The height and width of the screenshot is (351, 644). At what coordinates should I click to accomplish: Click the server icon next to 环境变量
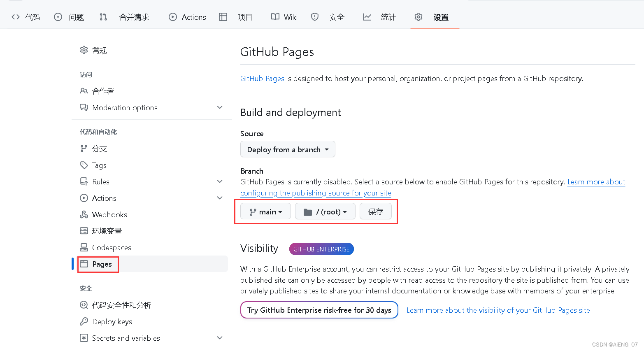point(84,231)
